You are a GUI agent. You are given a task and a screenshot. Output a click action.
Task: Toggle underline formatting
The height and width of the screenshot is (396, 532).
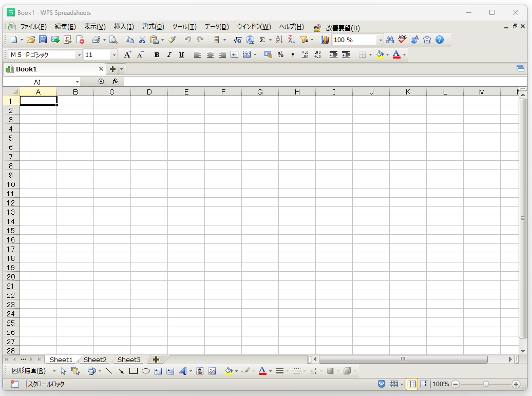coord(181,55)
